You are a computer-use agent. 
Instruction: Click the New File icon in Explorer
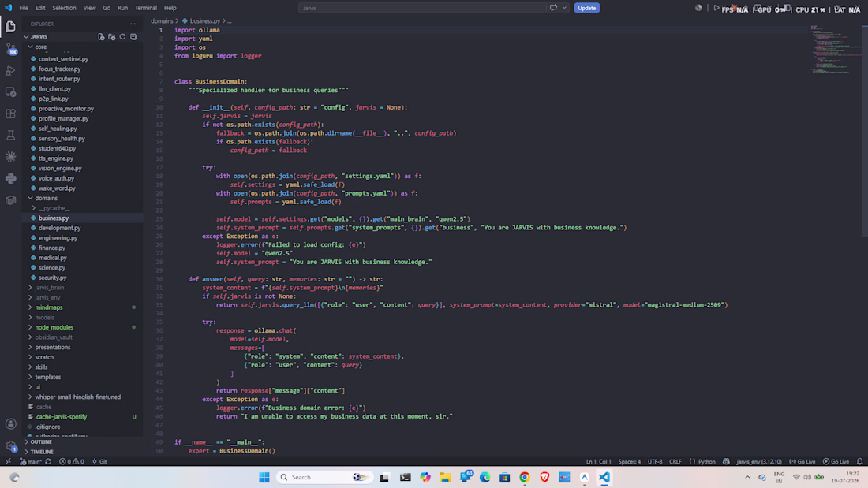pyautogui.click(x=101, y=36)
